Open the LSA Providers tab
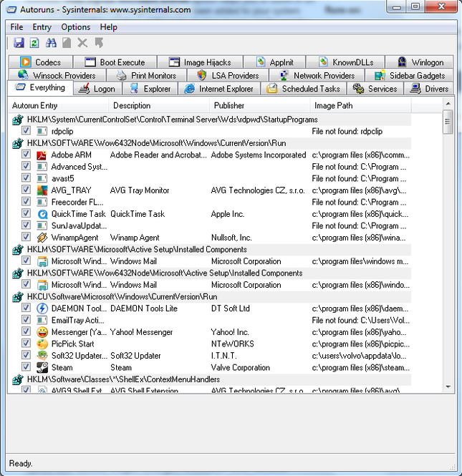The width and height of the screenshot is (462, 476). point(228,75)
